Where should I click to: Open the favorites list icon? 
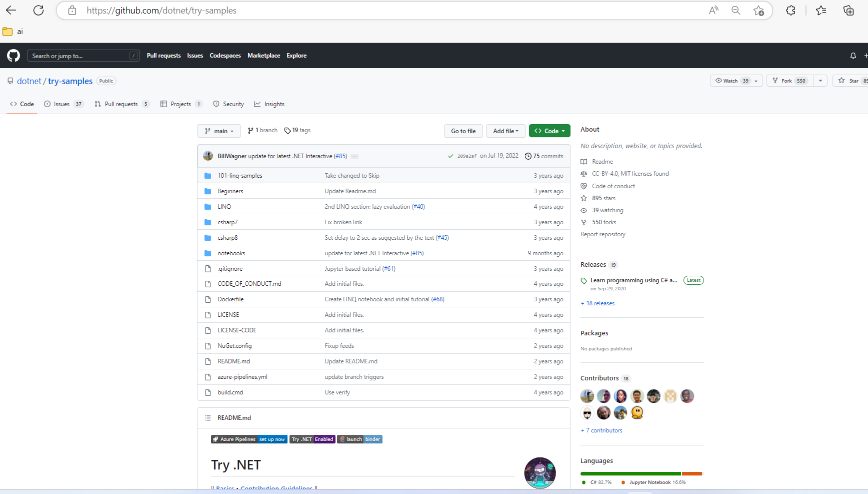(821, 10)
